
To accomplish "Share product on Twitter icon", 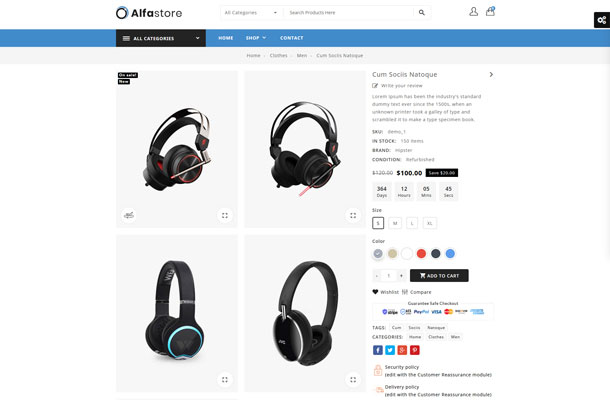I will (390, 350).
